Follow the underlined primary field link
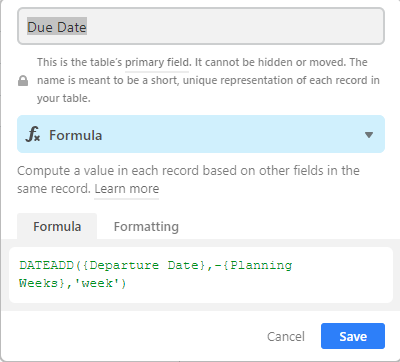The image size is (400, 362). pyautogui.click(x=157, y=62)
